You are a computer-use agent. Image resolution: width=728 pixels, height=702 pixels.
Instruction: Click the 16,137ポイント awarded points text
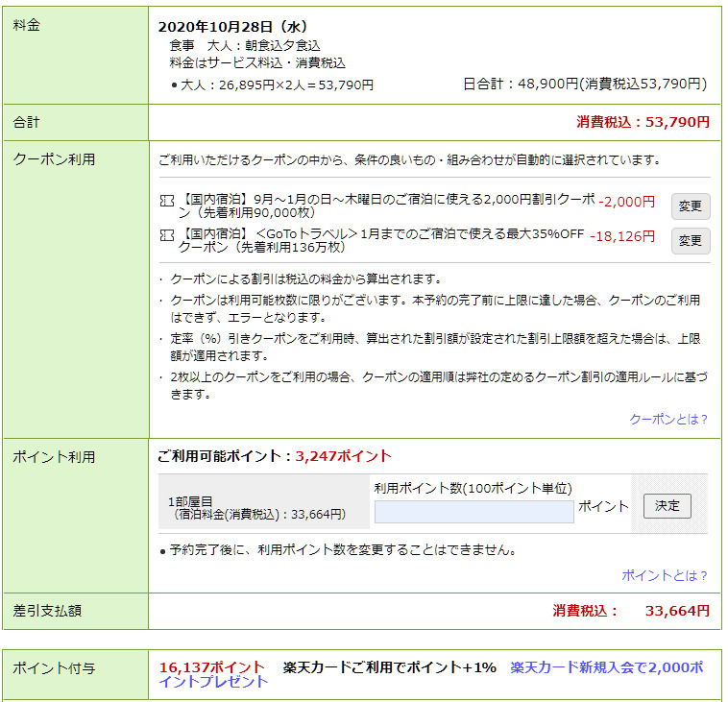pos(211,666)
